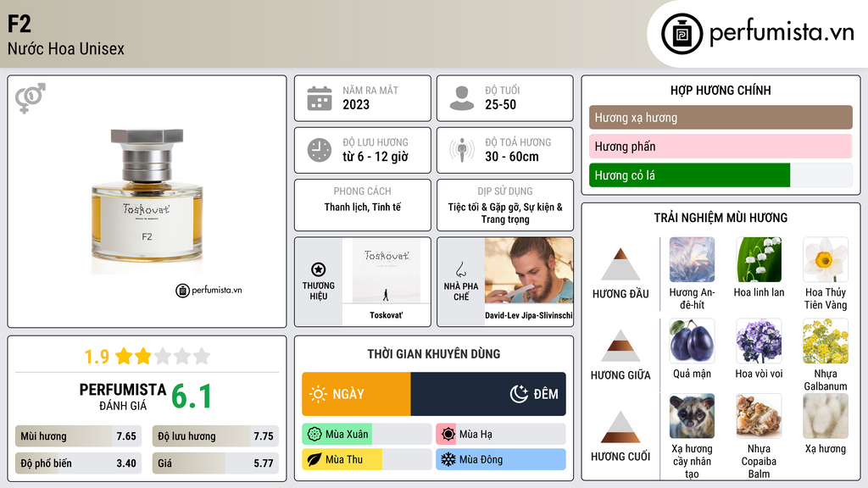Click the perfumista.vn site name in header
Viewport: 868px width, 488px height.
782,32
